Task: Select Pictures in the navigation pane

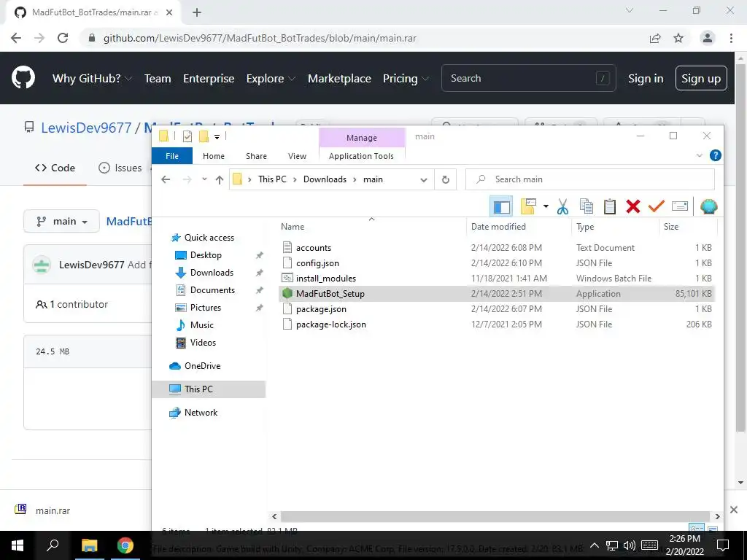Action: [x=205, y=308]
